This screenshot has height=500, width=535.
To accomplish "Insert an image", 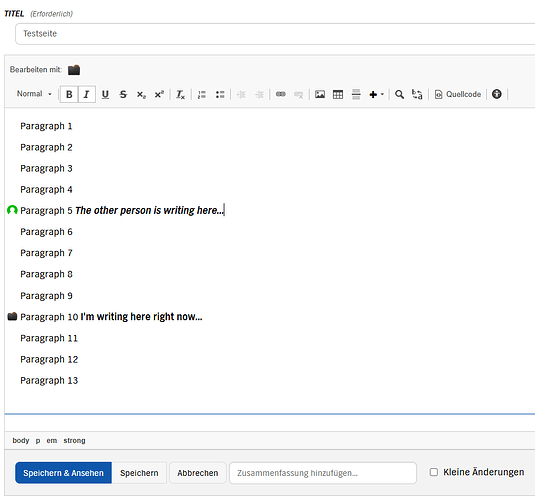I will [x=320, y=94].
